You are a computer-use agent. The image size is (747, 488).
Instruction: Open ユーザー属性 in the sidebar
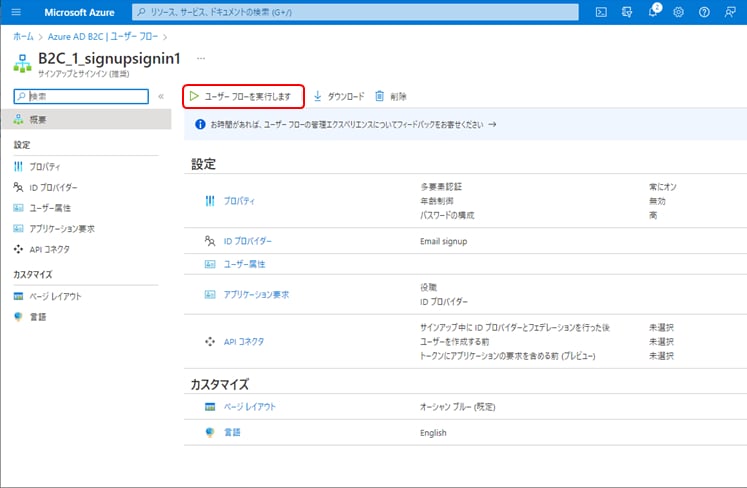[50, 208]
